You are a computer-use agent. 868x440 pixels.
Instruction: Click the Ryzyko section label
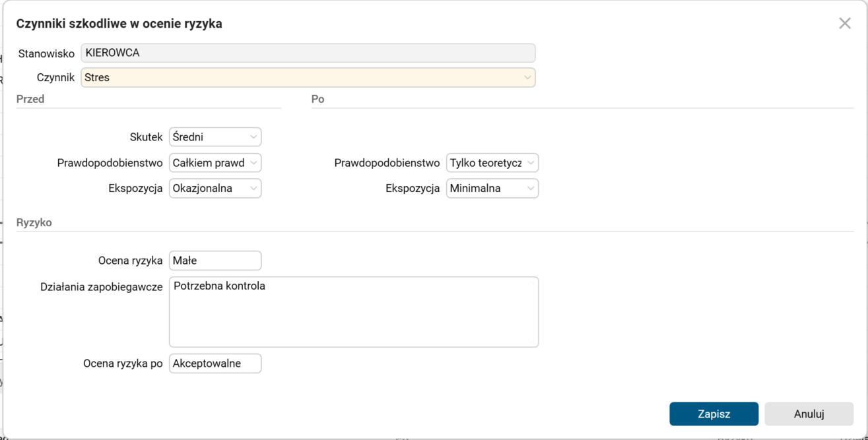point(34,222)
